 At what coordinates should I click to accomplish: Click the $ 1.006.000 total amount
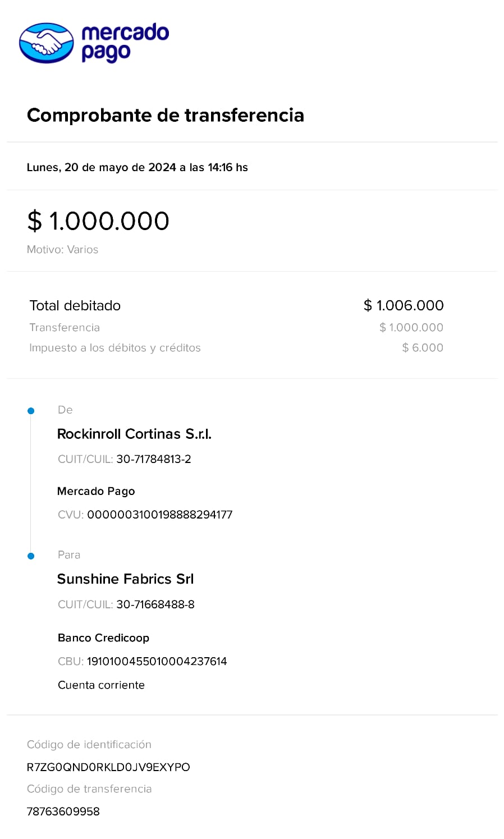coord(404,305)
